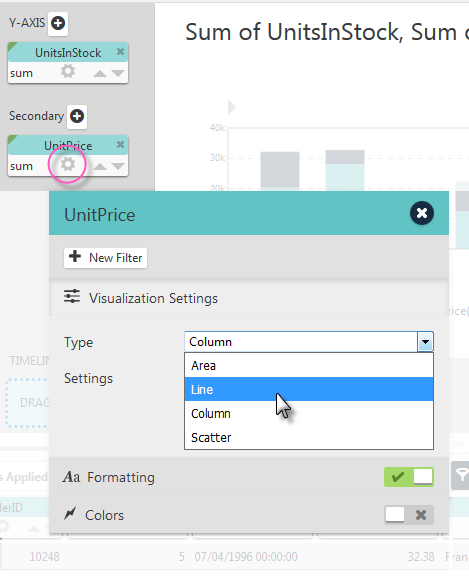Viewport: 469px width, 584px height.
Task: Add a new Y-AXIS field with plus icon
Action: [x=58, y=23]
